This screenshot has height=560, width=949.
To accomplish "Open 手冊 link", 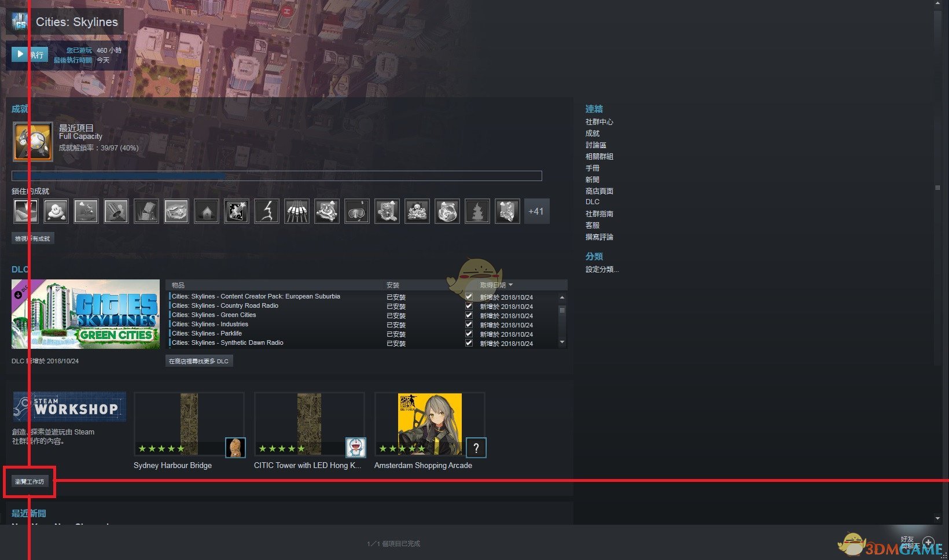I will tap(592, 168).
